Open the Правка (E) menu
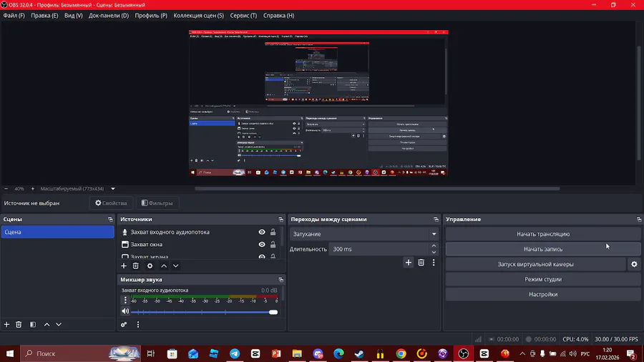The height and width of the screenshot is (362, 644). 44,16
